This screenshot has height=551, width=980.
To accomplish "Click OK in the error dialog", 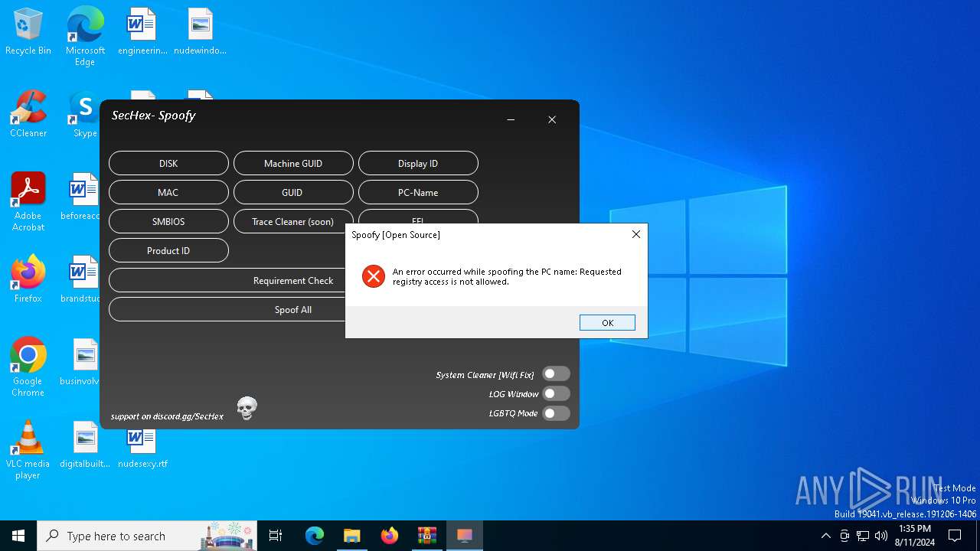I will tap(607, 322).
